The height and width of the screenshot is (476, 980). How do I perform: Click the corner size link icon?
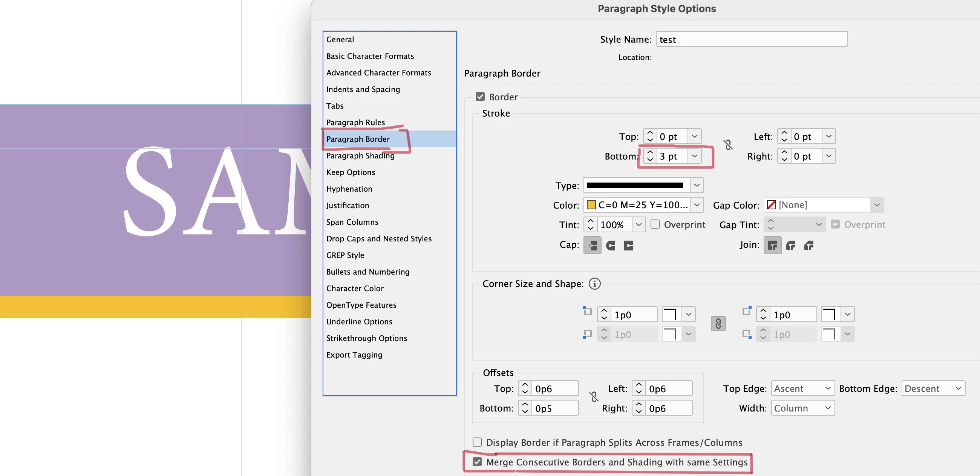coord(718,324)
